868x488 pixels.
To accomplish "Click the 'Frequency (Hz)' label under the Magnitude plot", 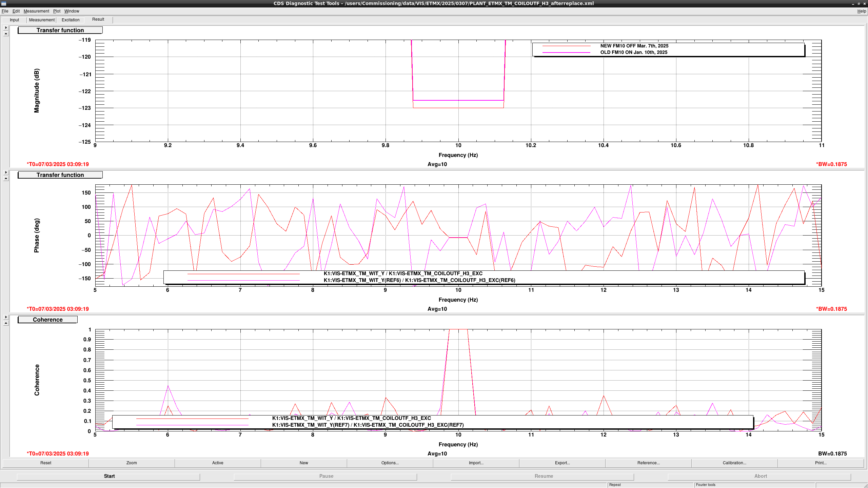I will point(458,155).
